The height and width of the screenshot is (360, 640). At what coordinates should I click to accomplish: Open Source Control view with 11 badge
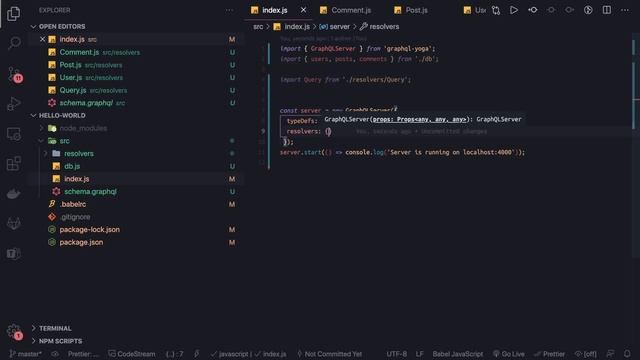14,74
